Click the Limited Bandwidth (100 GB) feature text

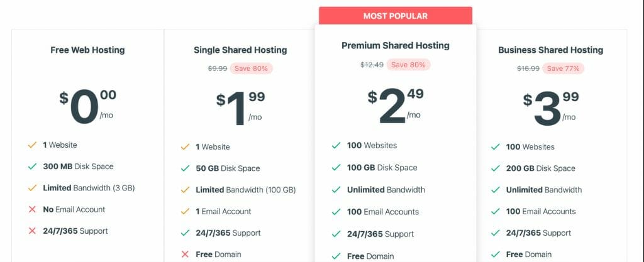click(x=245, y=190)
